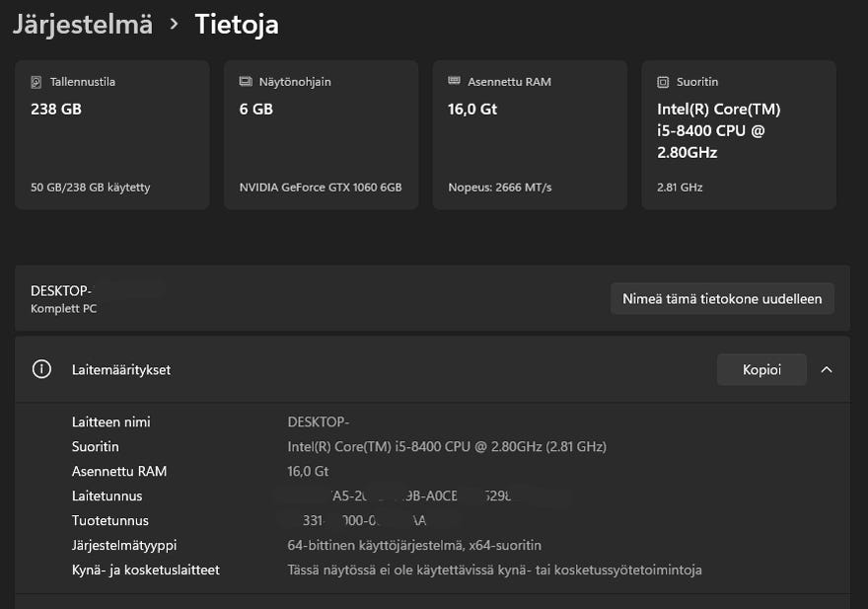Click the Suoritin processor icon
Screen dimensions: 868x609
(x=663, y=82)
